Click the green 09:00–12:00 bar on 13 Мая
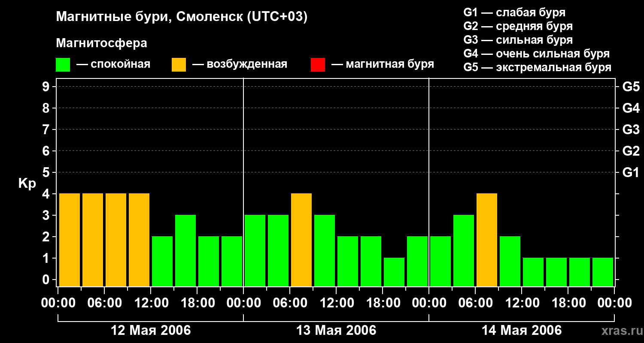Screen dimensions: 644x343 [325, 250]
